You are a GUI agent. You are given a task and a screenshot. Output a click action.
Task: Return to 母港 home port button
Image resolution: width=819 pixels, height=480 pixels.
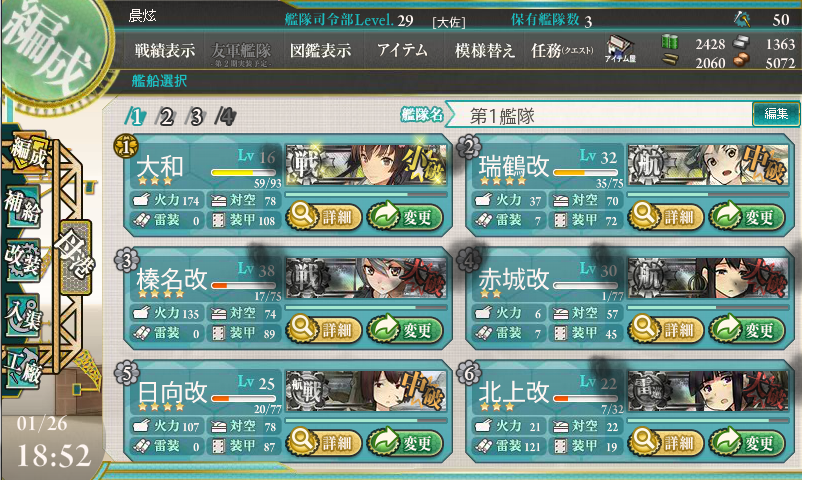(x=75, y=257)
